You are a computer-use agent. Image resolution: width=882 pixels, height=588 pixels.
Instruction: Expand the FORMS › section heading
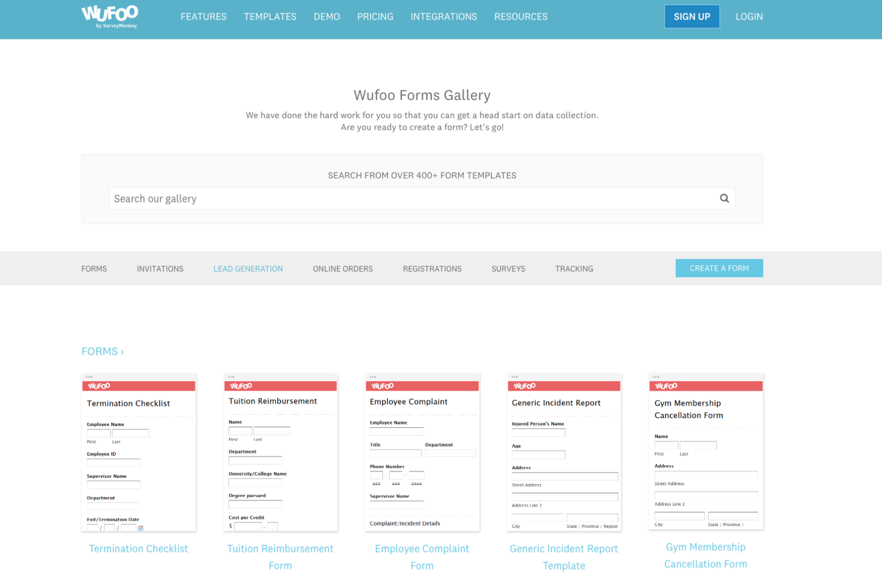coord(103,351)
